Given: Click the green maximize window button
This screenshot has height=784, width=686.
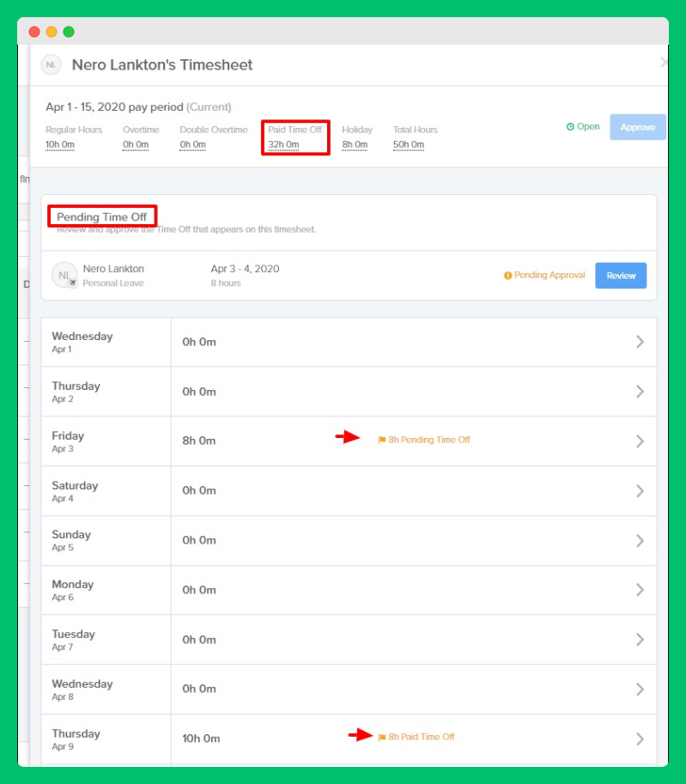Looking at the screenshot, I should [69, 32].
